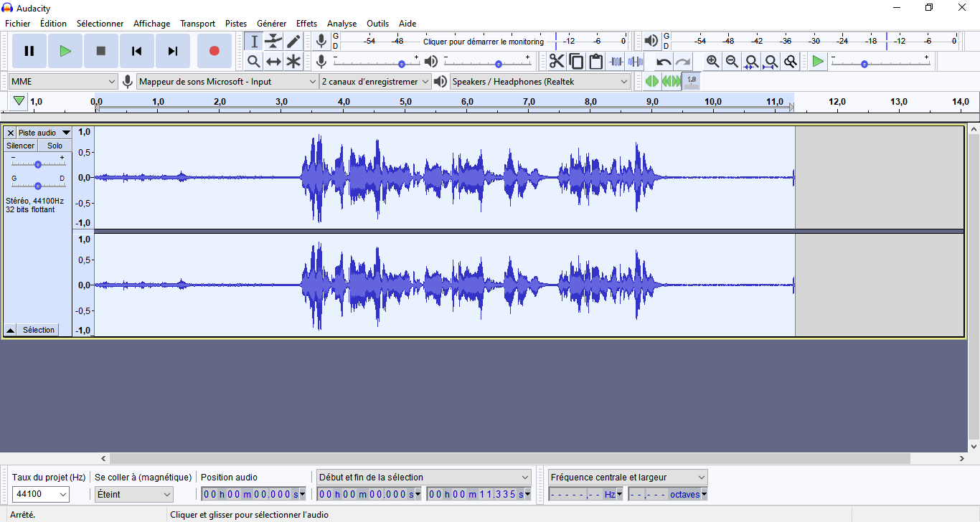This screenshot has height=522, width=980.
Task: Click the Redo arrow icon
Action: (683, 62)
